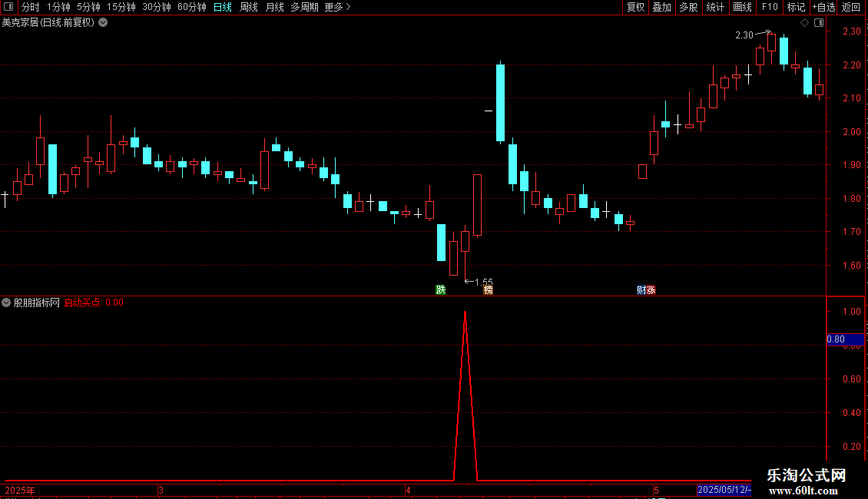Open the 画线 drawing tools
The width and height of the screenshot is (868, 499).
pos(742,7)
